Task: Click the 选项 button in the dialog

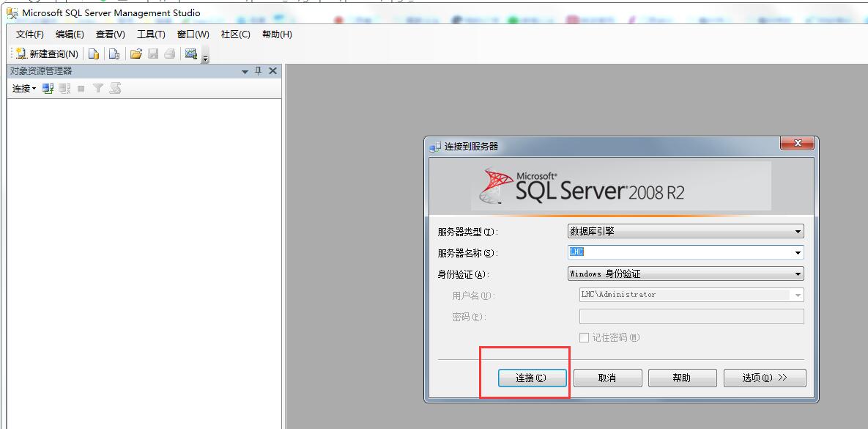Action: (764, 378)
